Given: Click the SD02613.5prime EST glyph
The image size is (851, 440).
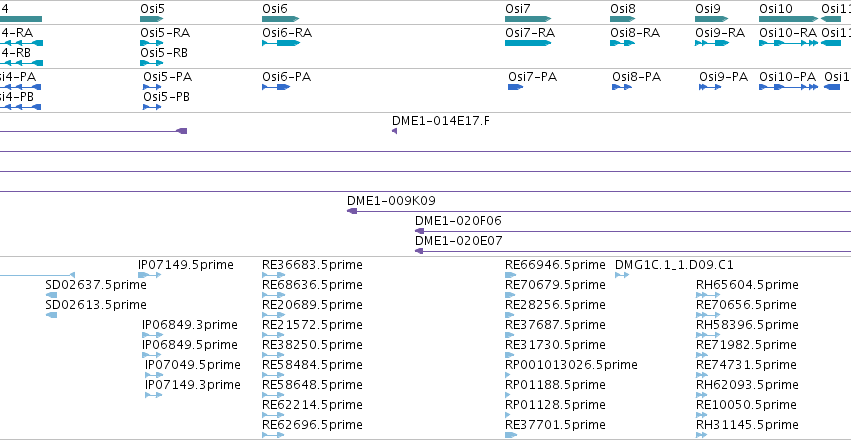Looking at the screenshot, I should pos(52,315).
